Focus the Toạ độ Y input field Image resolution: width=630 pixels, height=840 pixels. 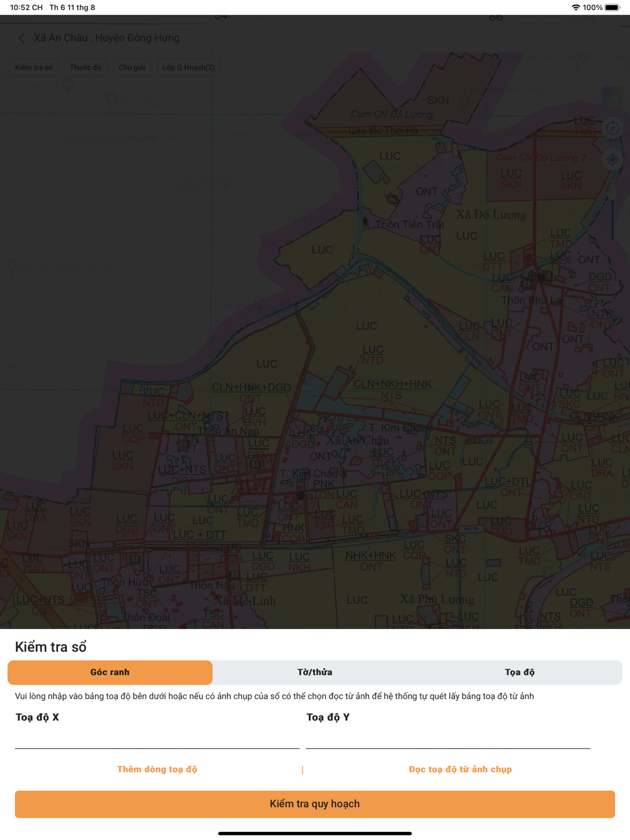pos(448,737)
